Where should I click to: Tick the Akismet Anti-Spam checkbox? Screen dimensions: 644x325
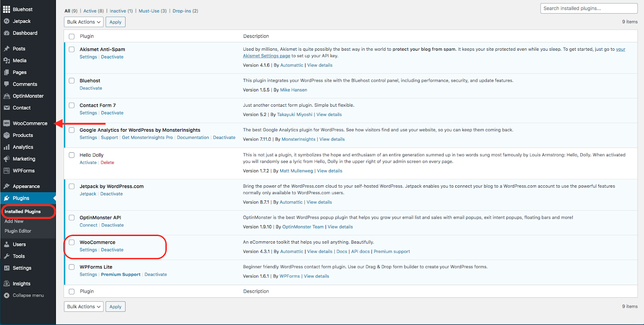pyautogui.click(x=72, y=50)
